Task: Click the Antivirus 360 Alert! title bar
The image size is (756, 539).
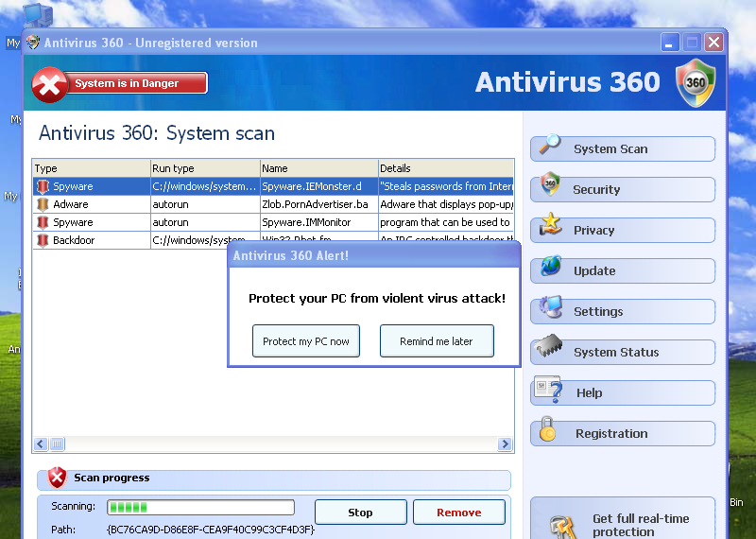Action: [x=373, y=255]
